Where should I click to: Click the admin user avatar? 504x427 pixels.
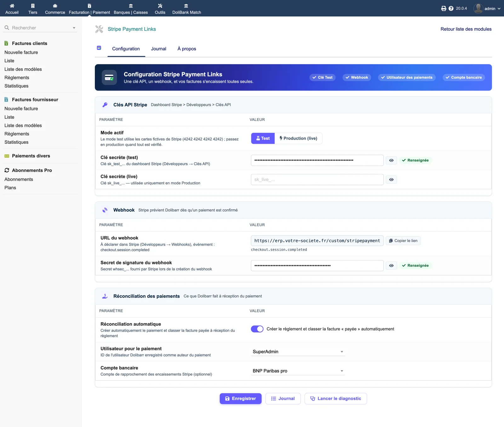[x=478, y=9]
